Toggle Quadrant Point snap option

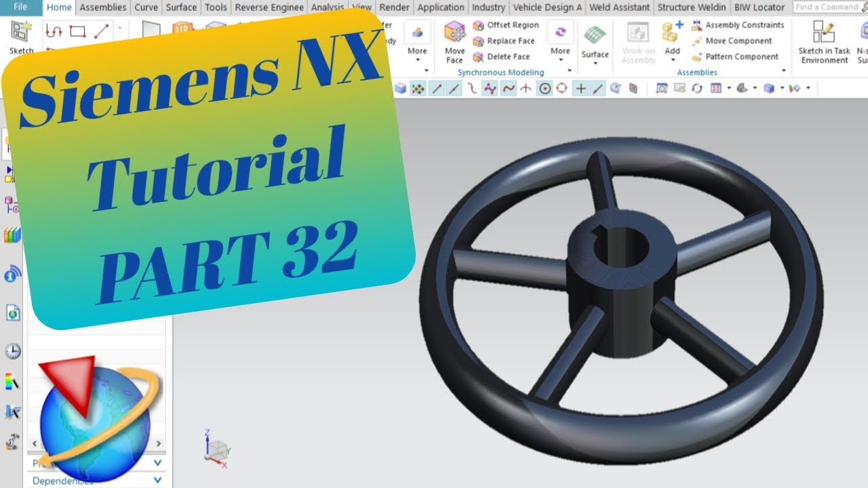(561, 89)
